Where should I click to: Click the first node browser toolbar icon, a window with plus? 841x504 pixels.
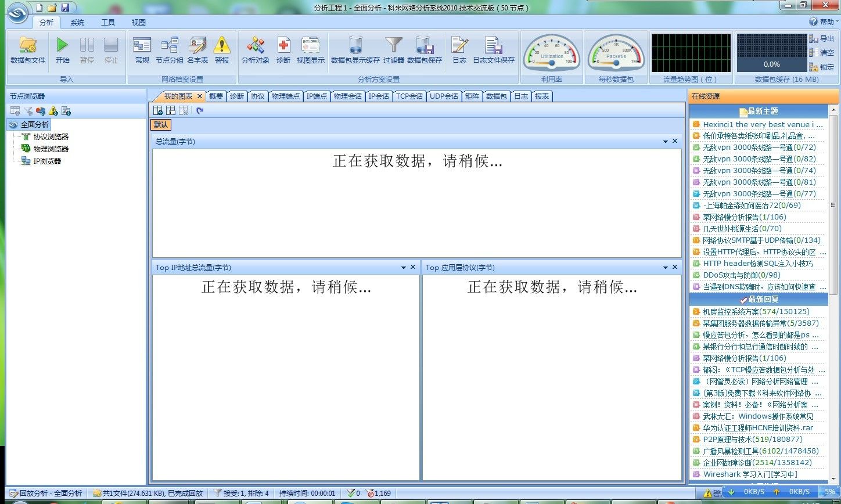click(x=15, y=111)
